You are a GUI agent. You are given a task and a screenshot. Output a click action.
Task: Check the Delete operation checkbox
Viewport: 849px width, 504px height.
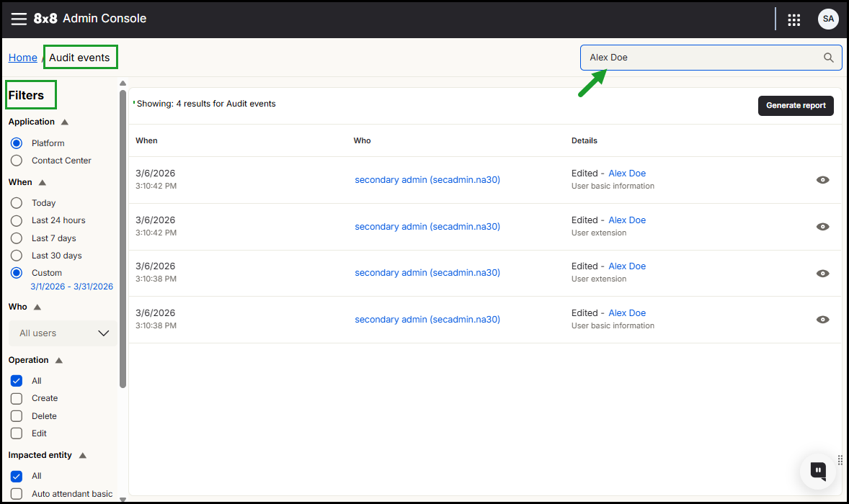click(x=17, y=416)
